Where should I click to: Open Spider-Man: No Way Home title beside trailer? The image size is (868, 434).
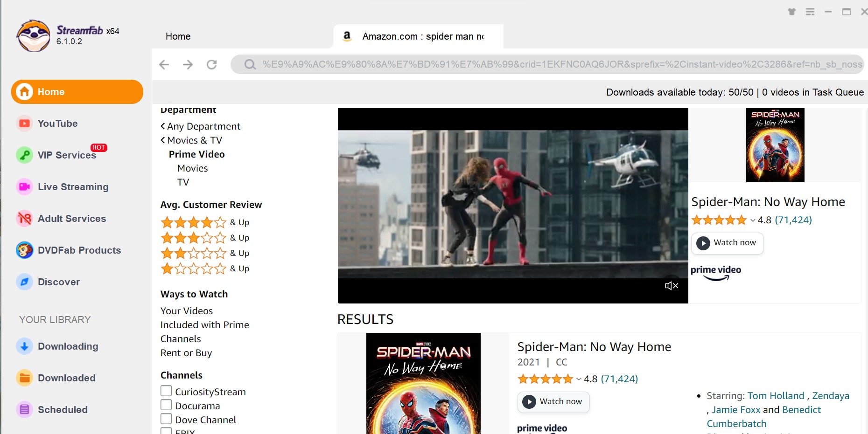[768, 202]
